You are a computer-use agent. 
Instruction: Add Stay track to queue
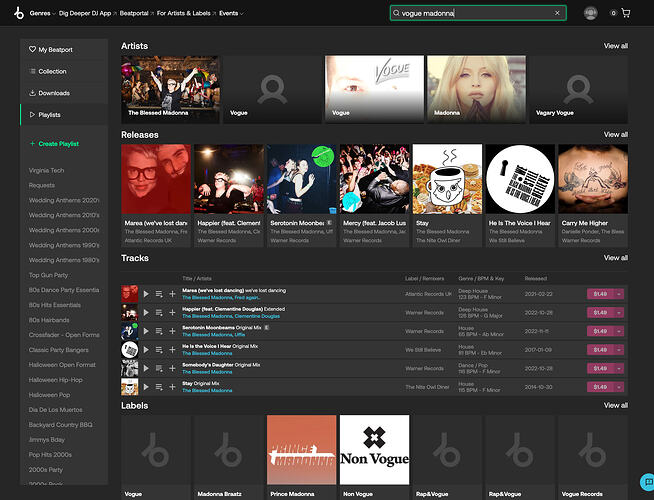pos(159,387)
